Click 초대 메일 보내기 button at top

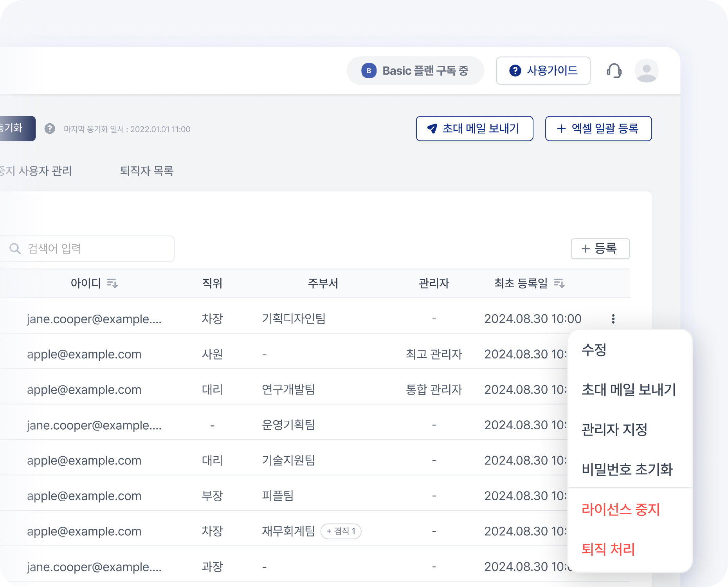click(x=474, y=128)
